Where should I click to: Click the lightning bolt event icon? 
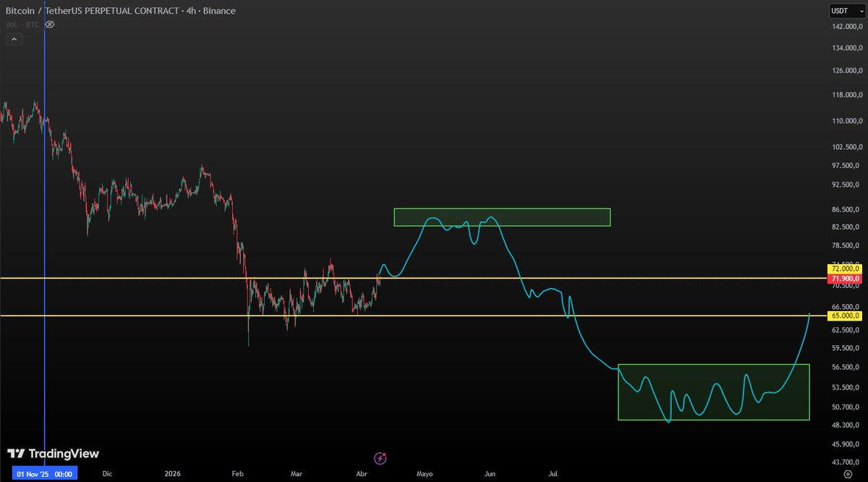click(x=380, y=458)
